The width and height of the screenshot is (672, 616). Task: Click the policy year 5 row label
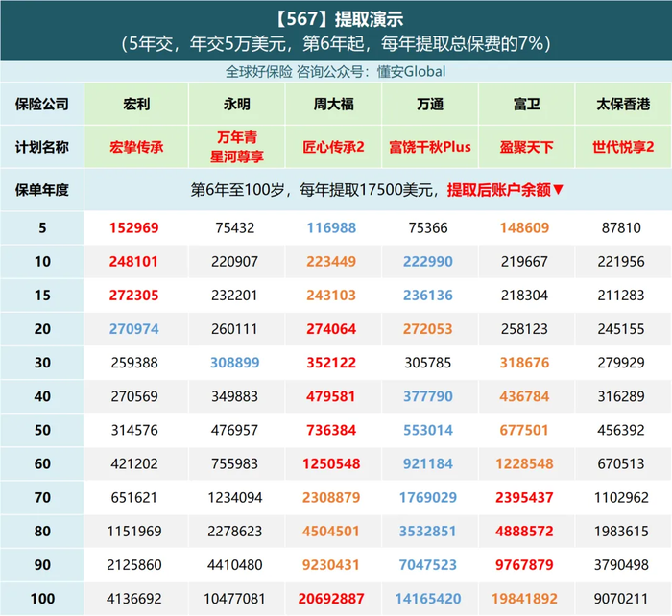point(42,228)
